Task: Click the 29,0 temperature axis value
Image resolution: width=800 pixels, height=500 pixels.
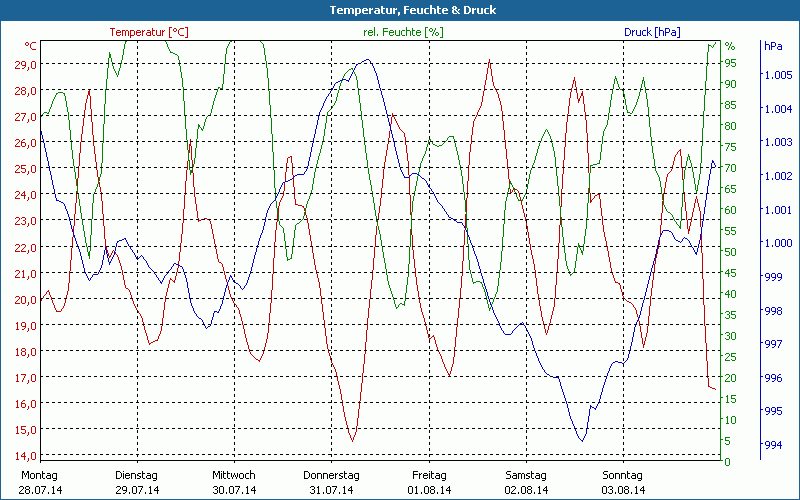Action: pyautogui.click(x=26, y=64)
